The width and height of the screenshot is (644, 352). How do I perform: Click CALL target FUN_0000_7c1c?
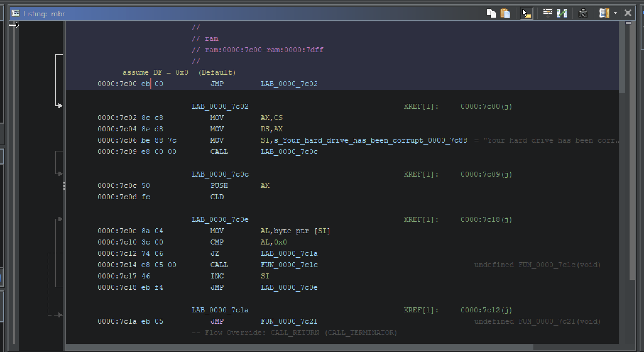click(289, 265)
